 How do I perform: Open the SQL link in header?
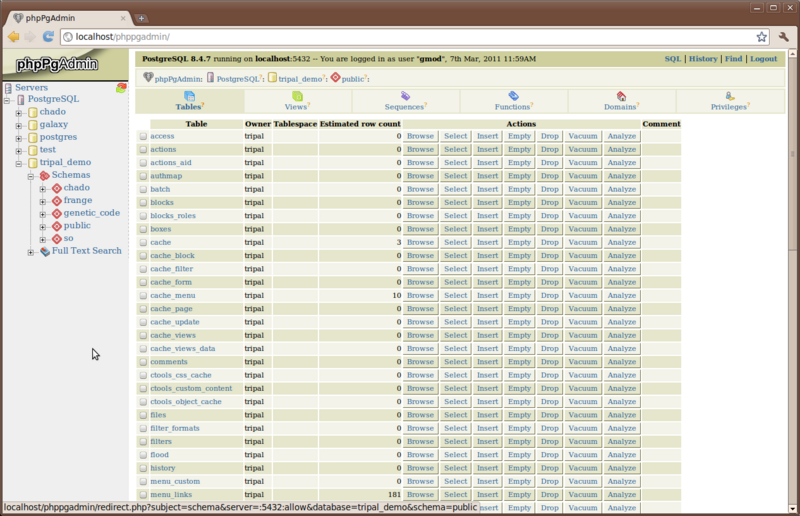click(x=672, y=59)
